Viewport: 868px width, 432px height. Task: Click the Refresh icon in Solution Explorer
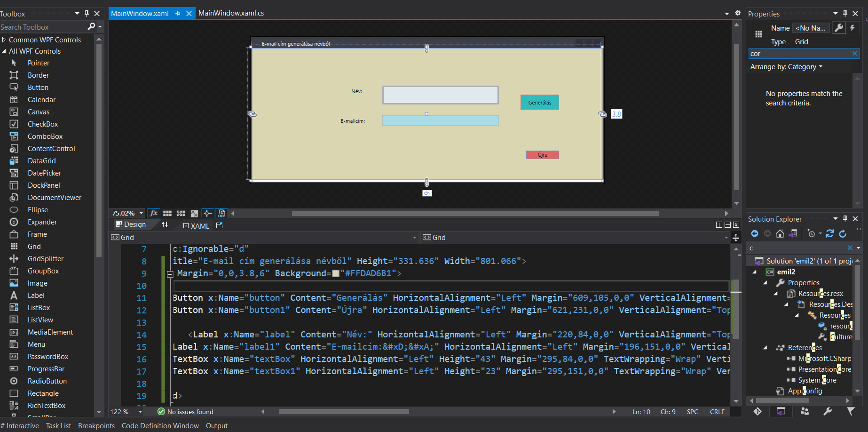click(x=843, y=233)
